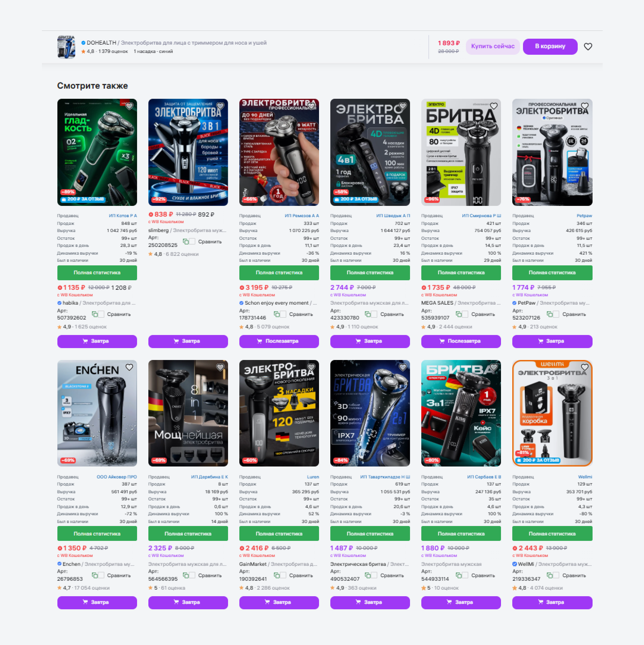Favorite the Enchen shaver via its heart icon

click(x=129, y=367)
